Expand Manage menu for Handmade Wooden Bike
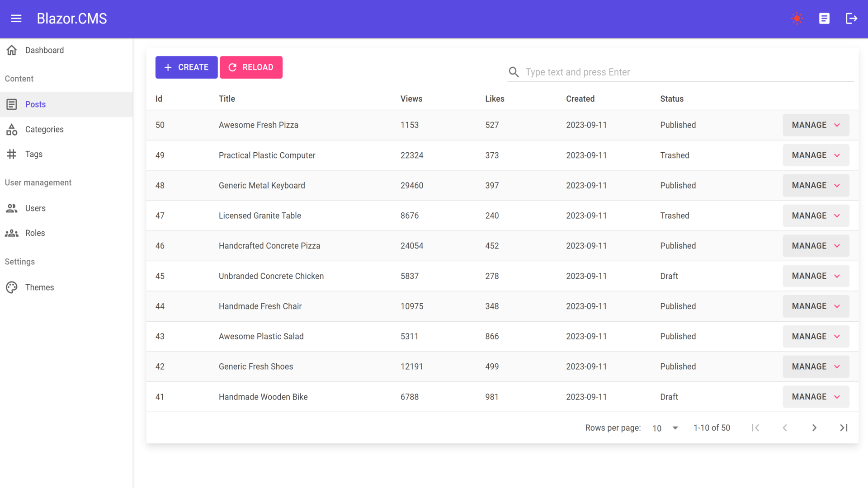The width and height of the screenshot is (868, 488). (x=816, y=397)
